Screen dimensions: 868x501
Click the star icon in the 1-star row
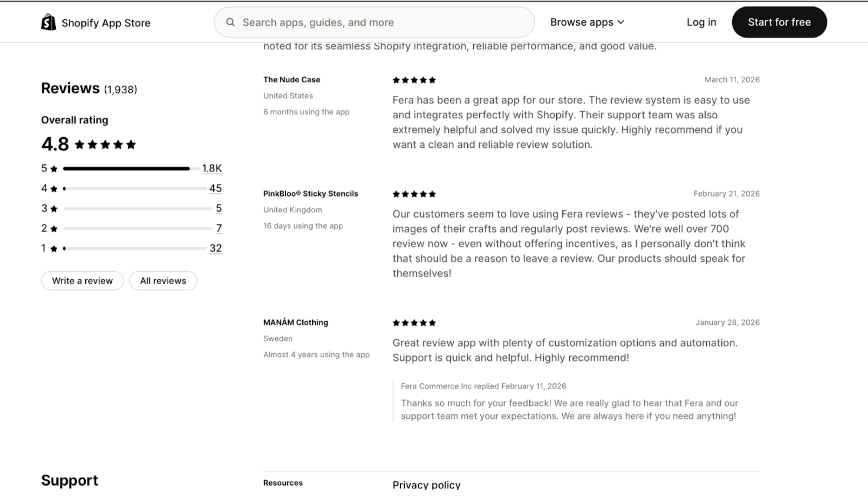coord(54,249)
